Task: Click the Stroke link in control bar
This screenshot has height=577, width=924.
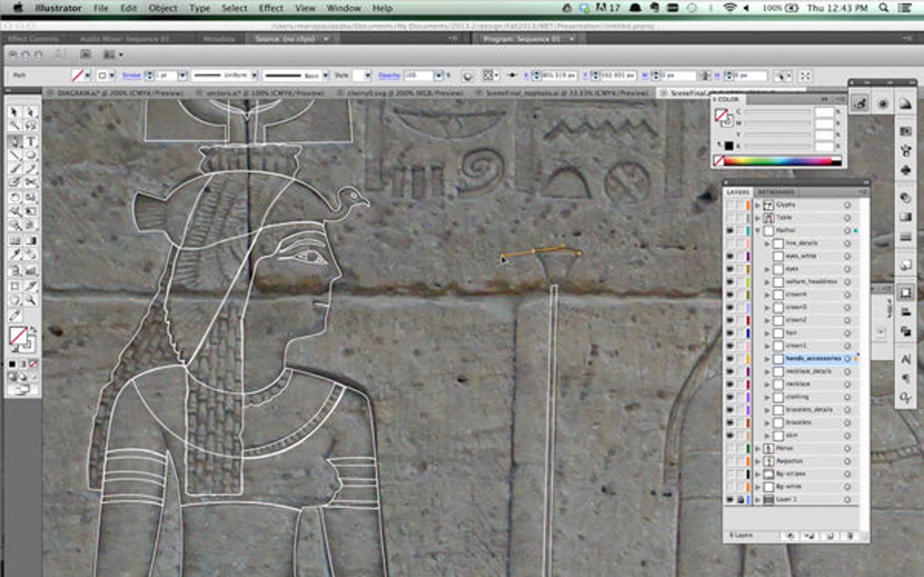Action: click(x=131, y=75)
